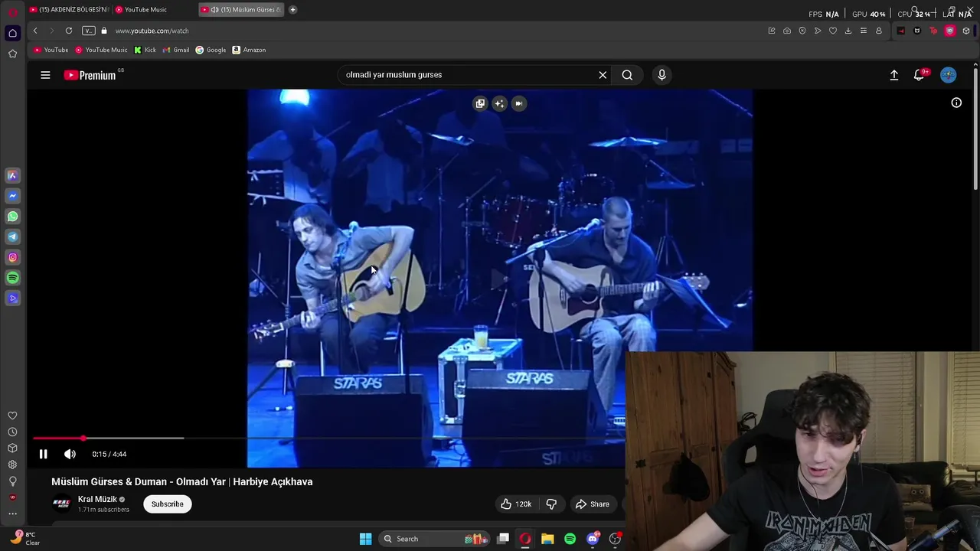
Task: Open sidebar settings gear icon
Action: click(12, 465)
